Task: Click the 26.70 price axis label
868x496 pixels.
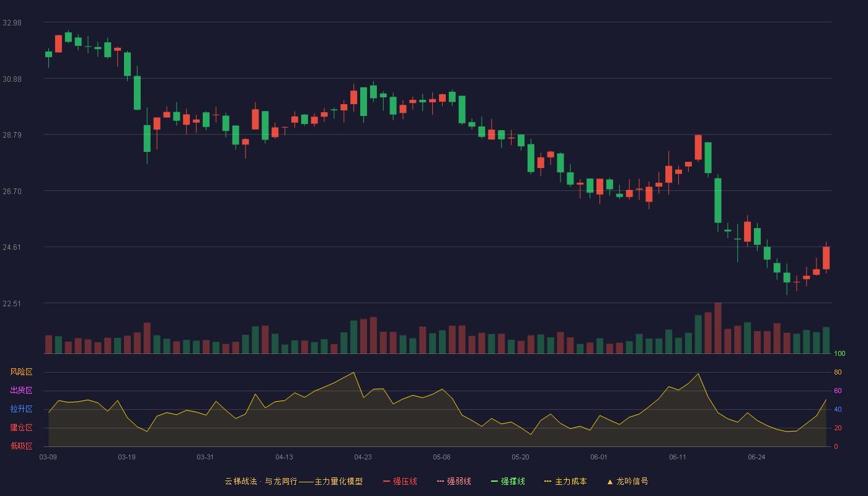Action: (12, 191)
